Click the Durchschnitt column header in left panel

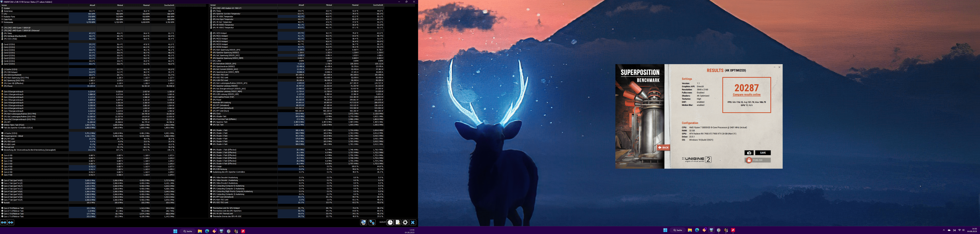tap(169, 5)
